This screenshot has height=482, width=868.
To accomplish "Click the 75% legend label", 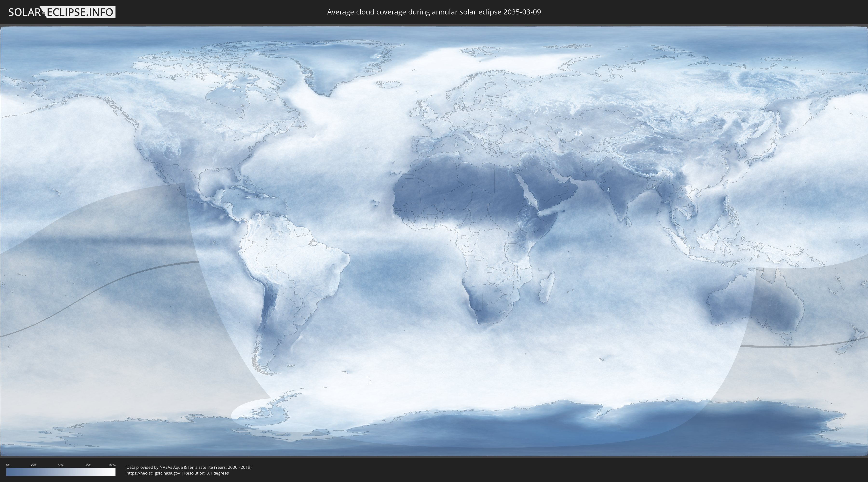I will pos(88,465).
